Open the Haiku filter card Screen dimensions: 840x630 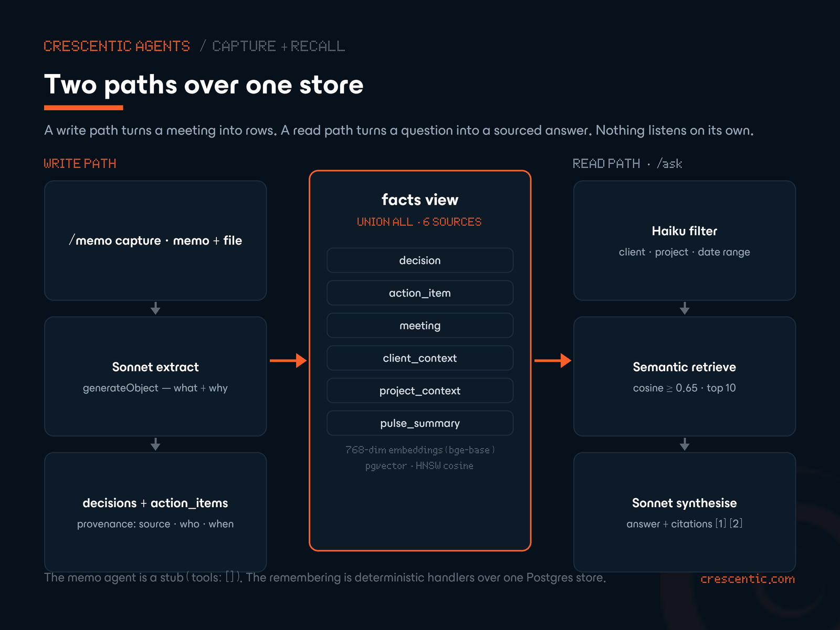coord(685,240)
